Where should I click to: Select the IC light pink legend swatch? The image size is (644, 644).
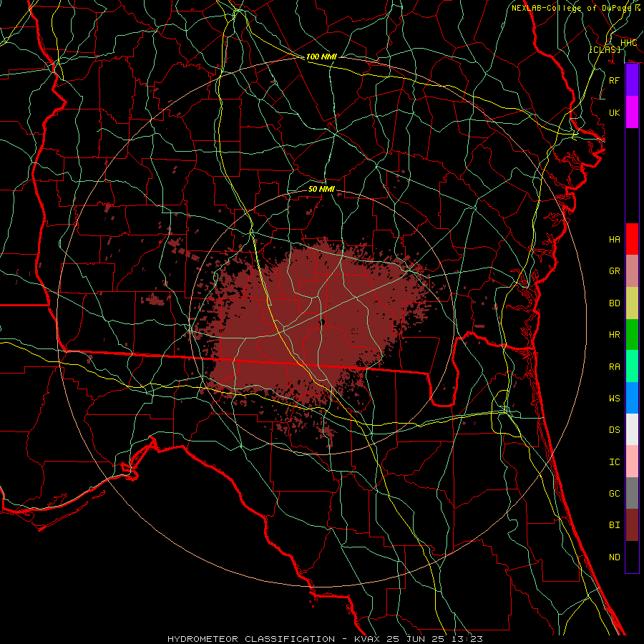coord(632,462)
